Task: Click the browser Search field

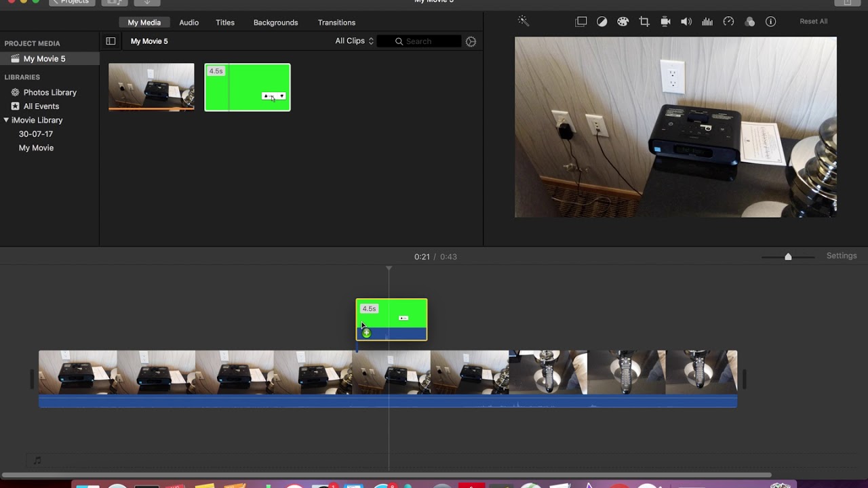Action: click(419, 41)
